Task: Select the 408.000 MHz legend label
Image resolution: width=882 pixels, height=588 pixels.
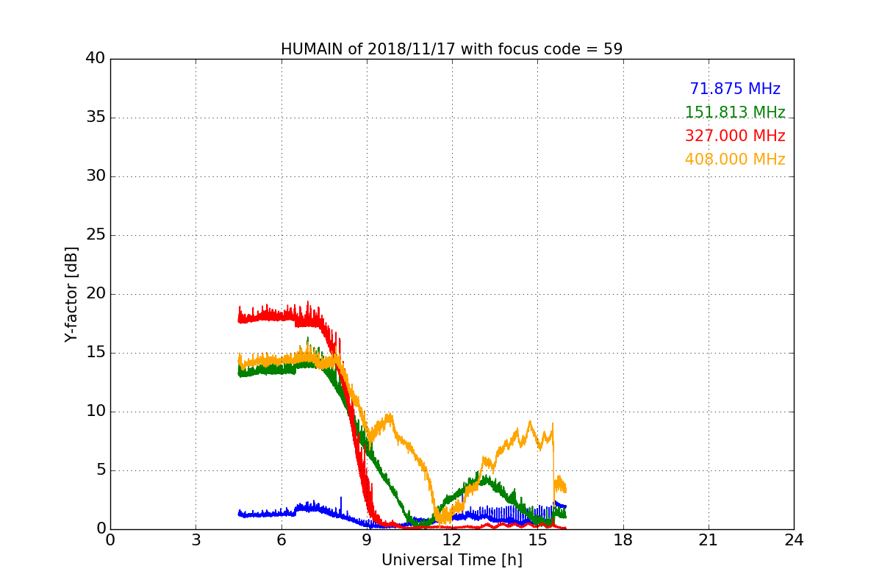Action: pos(735,159)
